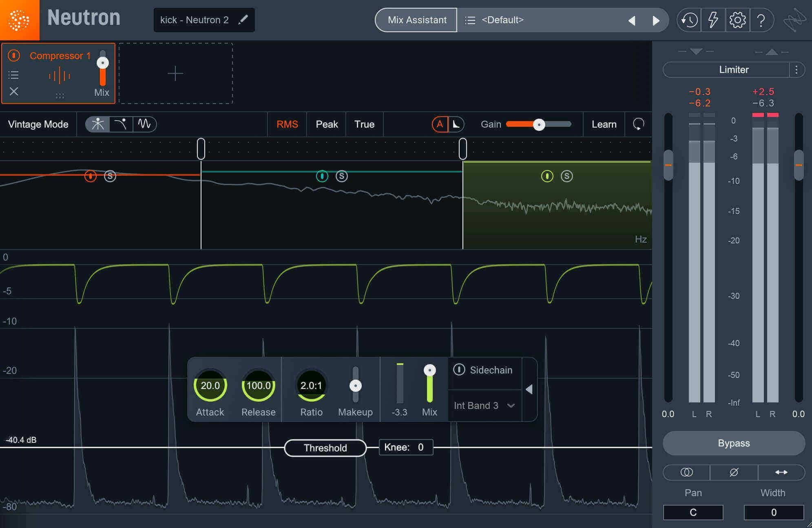
Task: Bypass the orange low band
Action: tap(90, 176)
